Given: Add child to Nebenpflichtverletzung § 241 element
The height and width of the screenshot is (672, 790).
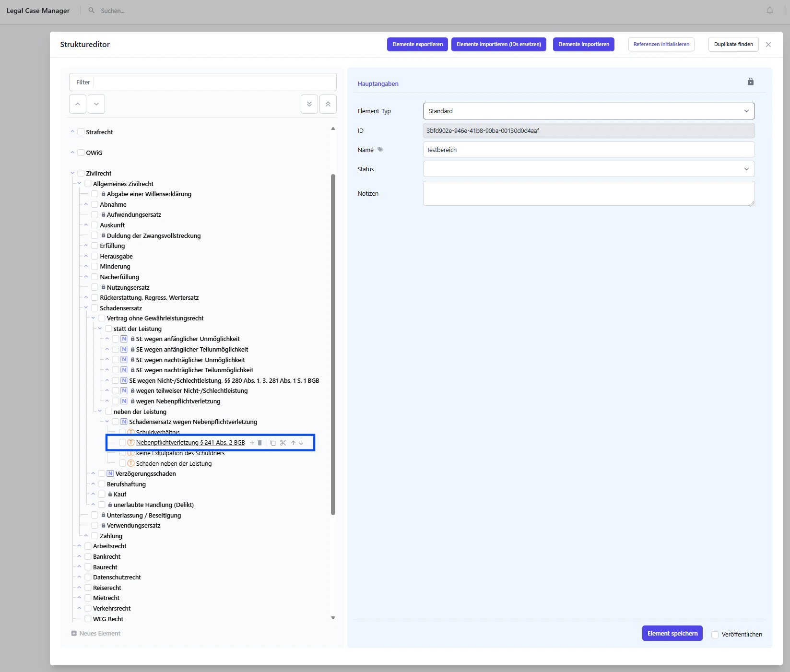Looking at the screenshot, I should (x=252, y=443).
